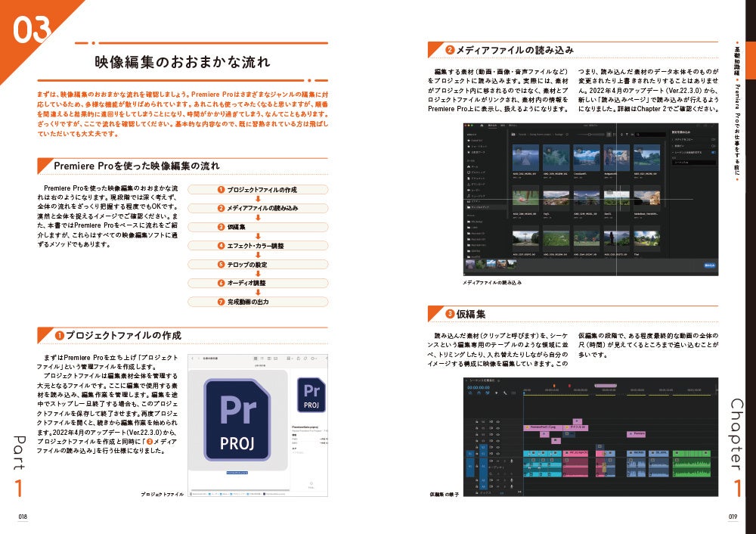Select the first selected thumbnail in media grid
Image resolution: width=756 pixels, height=534 pixels.
525,158
